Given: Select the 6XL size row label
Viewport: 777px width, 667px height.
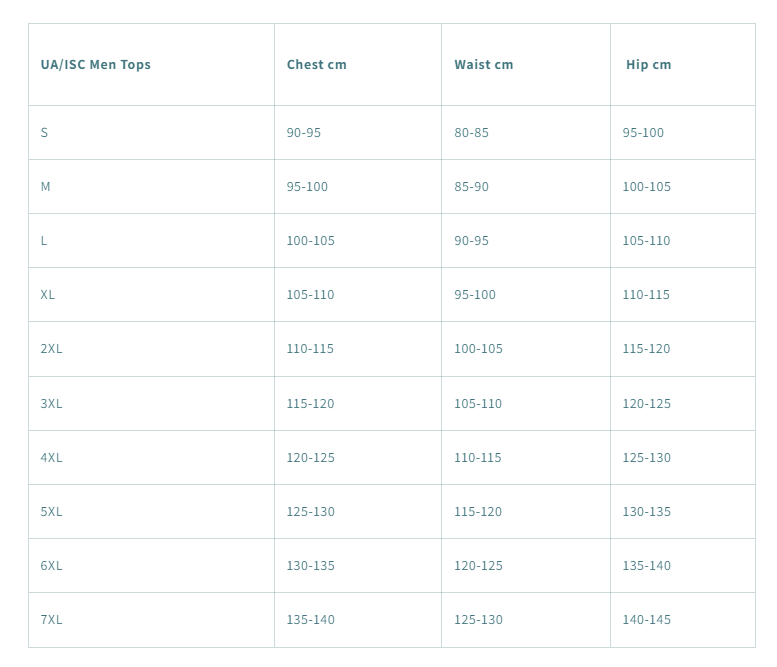Looking at the screenshot, I should (51, 566).
